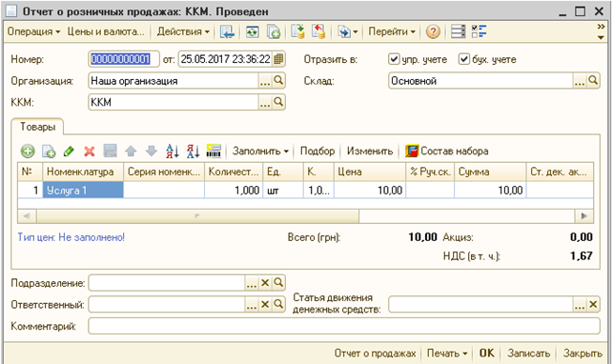This screenshot has height=364, width=613.
Task: Click magnifier open icon for Подразделение
Action: 278,282
